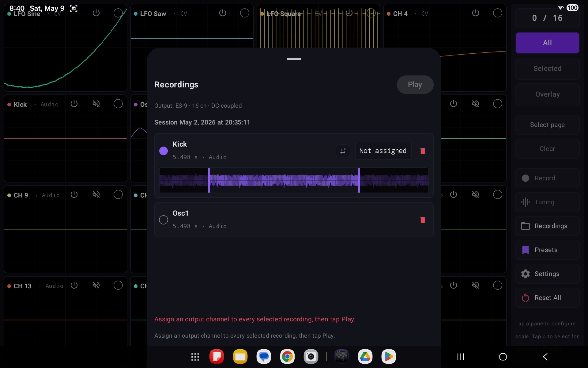Delete the Osc1 recording

click(423, 220)
